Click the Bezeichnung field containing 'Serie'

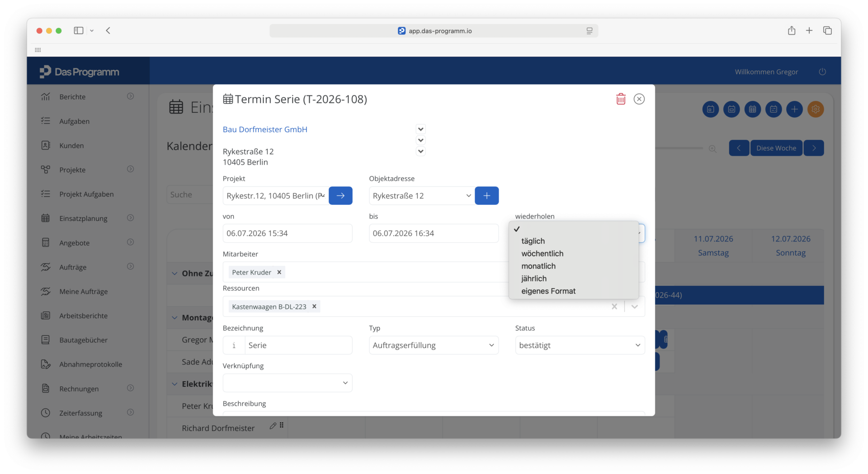(298, 346)
